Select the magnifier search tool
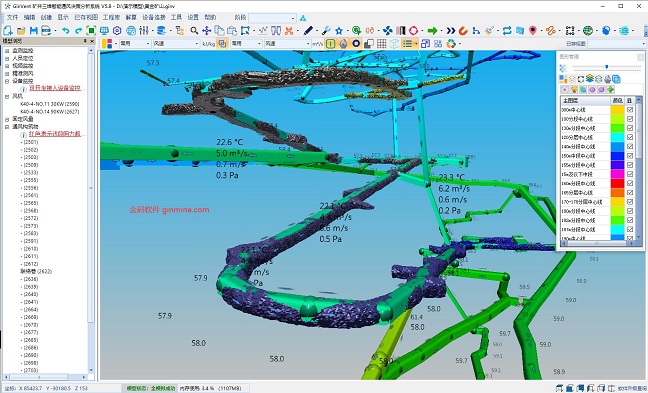 [194, 31]
